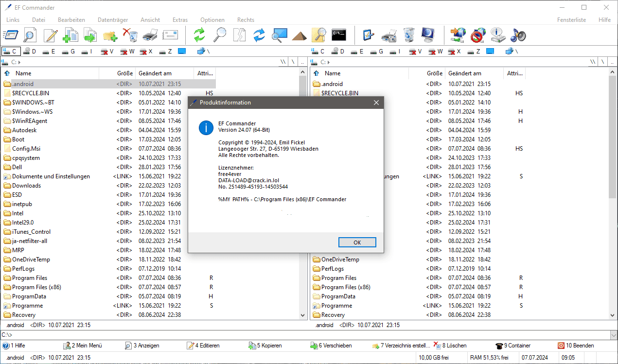Click OK in Produktinformation dialog

[x=357, y=243]
